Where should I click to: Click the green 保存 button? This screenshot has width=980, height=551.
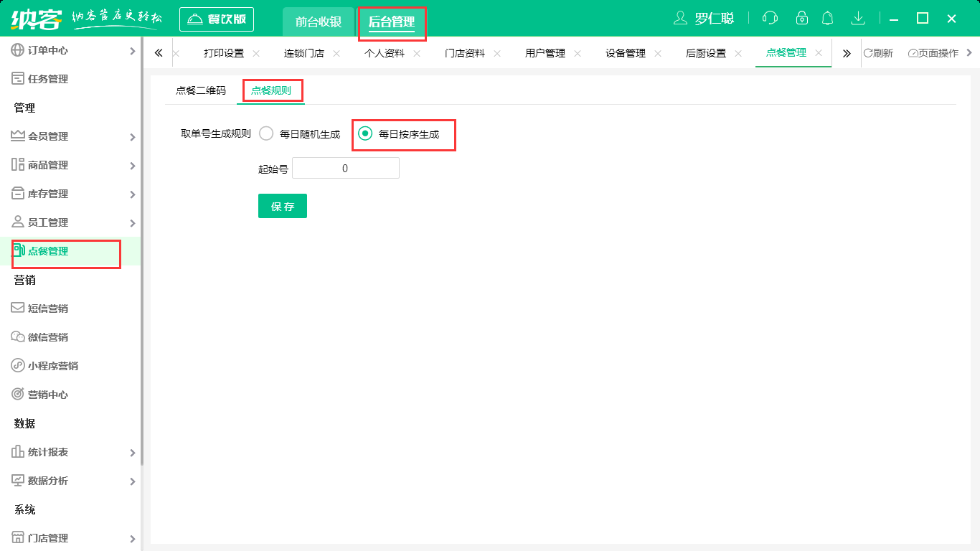coord(283,206)
